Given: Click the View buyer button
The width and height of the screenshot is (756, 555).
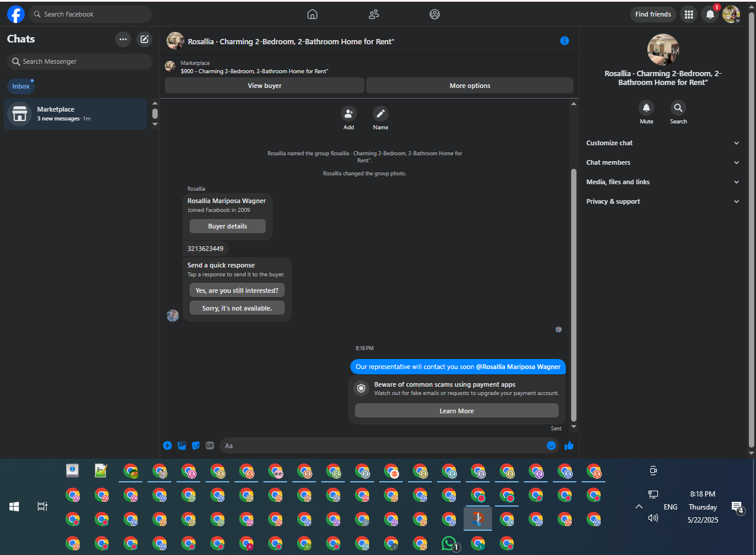Looking at the screenshot, I should pos(265,86).
